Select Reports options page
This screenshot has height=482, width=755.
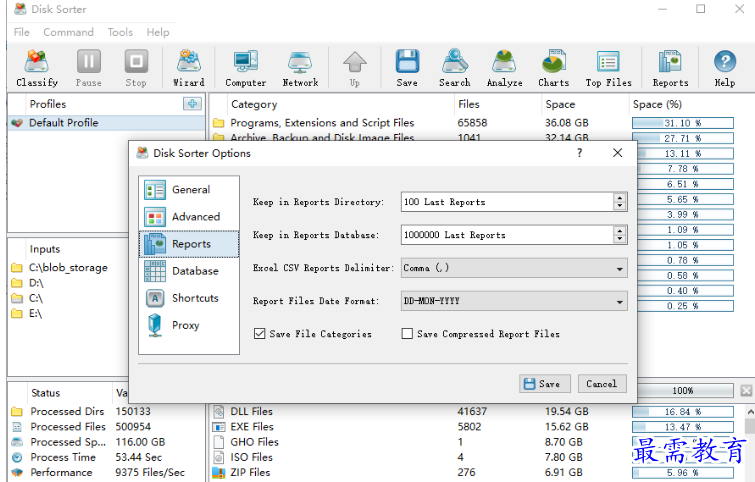(x=189, y=244)
